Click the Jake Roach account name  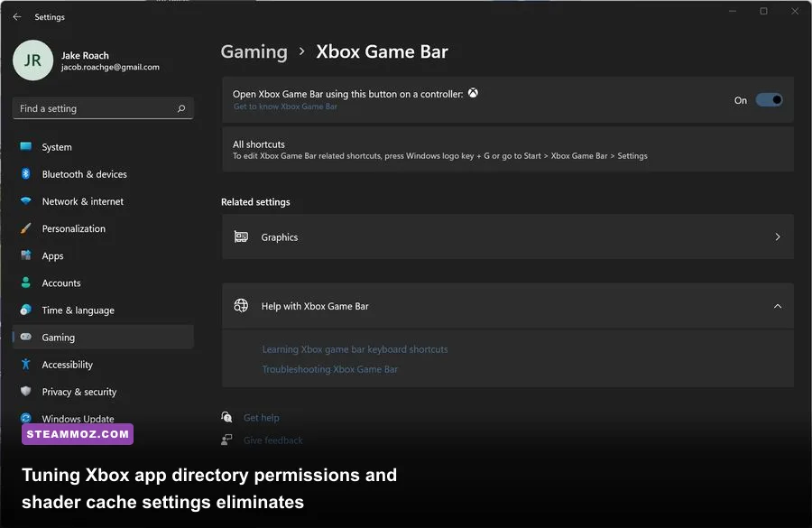[x=85, y=55]
